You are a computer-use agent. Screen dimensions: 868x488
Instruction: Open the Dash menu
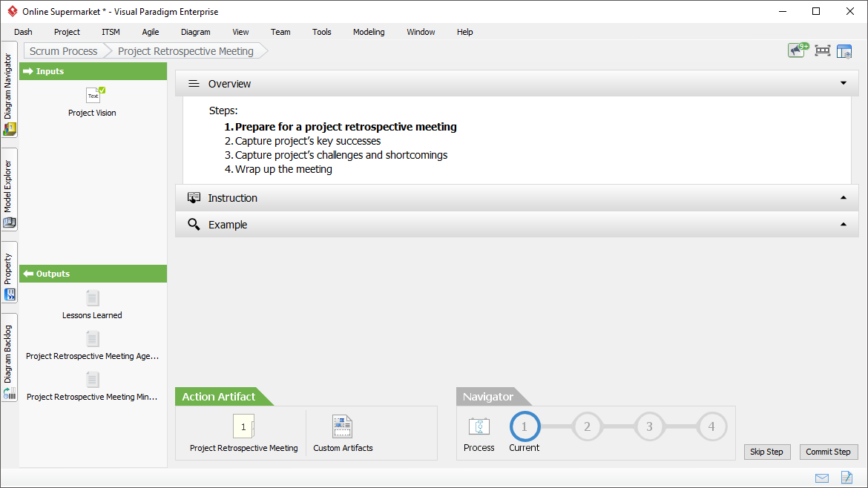pyautogui.click(x=23, y=32)
